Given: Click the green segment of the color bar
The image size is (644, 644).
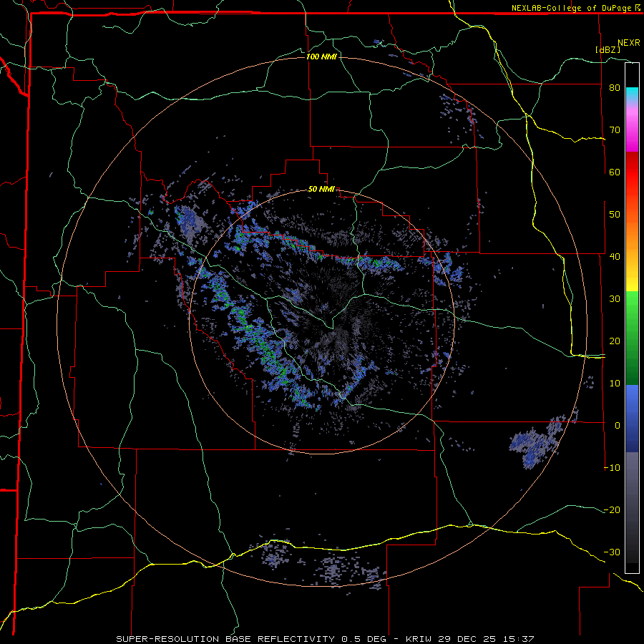Looking at the screenshot, I should [632, 338].
